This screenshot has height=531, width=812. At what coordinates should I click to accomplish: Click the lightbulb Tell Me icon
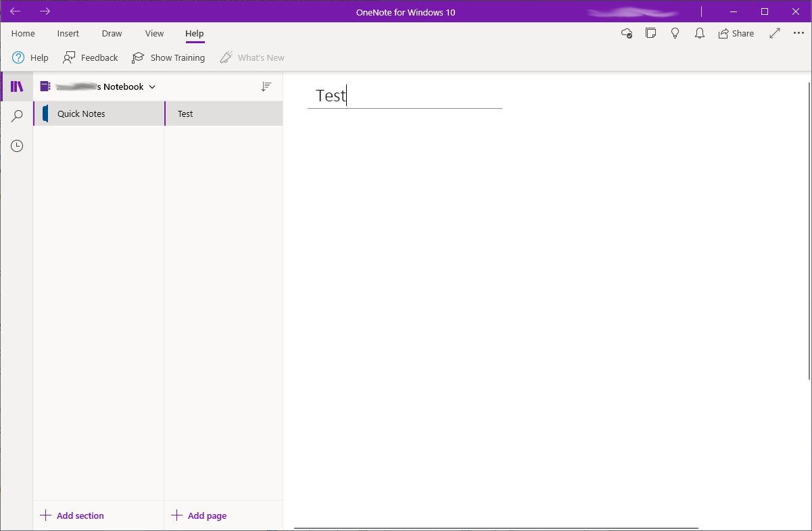click(x=675, y=33)
